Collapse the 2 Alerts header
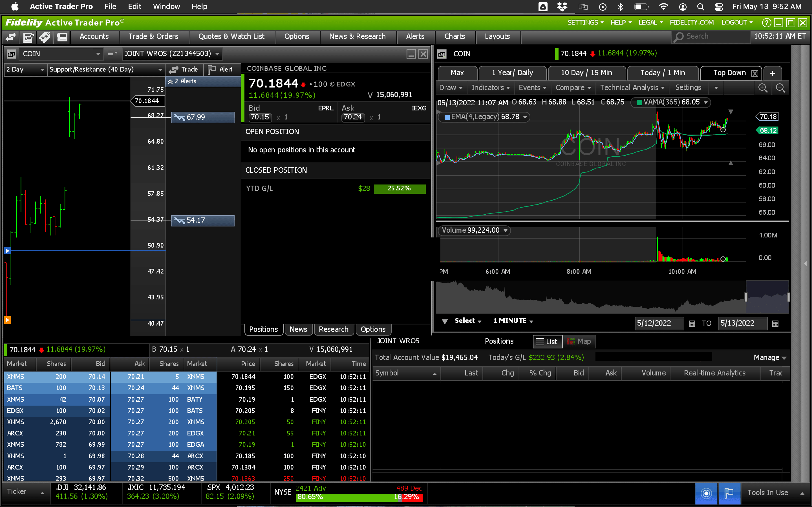Screen dimensions: 812x507 (171, 81)
